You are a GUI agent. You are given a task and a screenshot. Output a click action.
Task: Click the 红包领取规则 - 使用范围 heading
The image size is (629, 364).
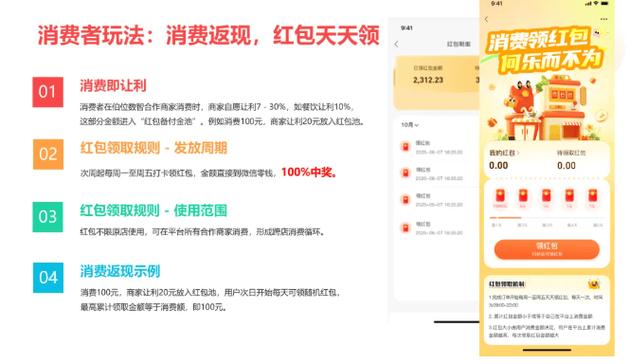coord(154,210)
